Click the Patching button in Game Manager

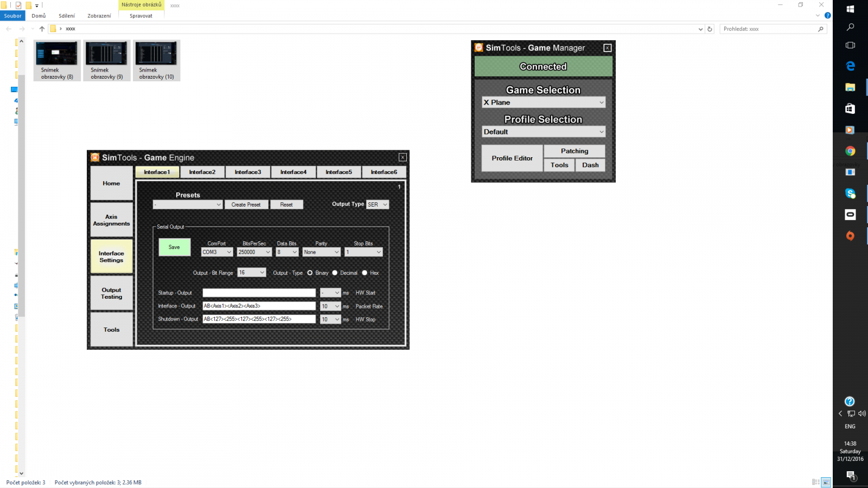coord(575,151)
